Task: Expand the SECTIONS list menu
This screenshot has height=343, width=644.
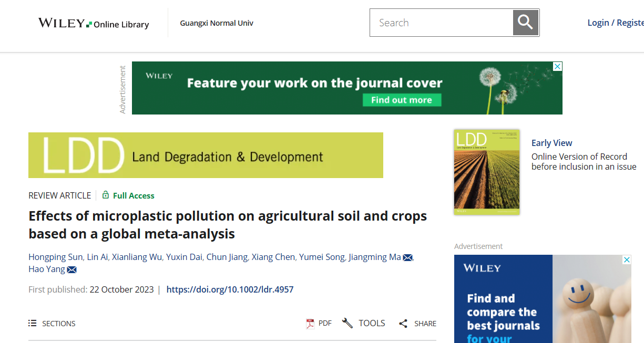Action: pos(52,324)
